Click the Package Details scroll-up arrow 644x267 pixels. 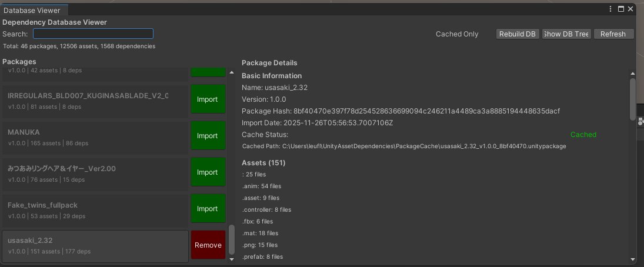(632, 74)
